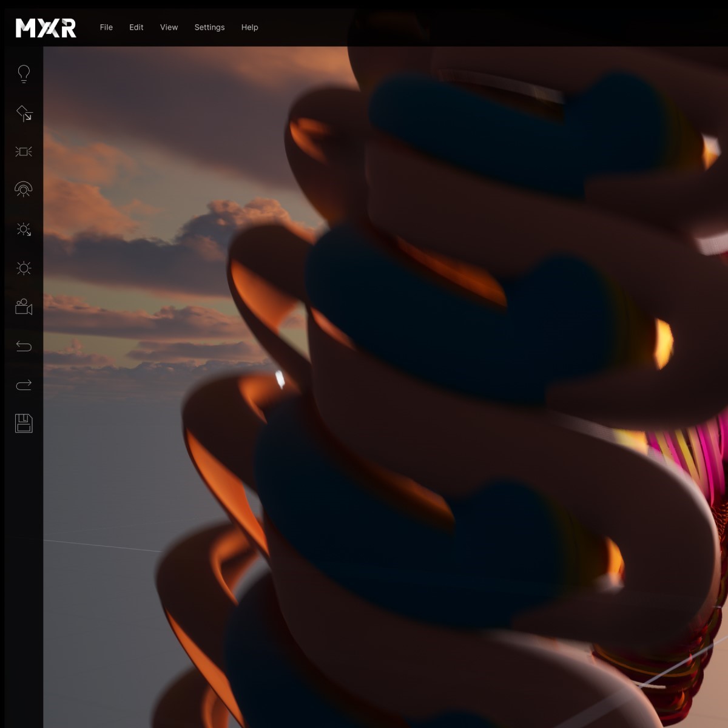Click the sun position tool icon

[23, 229]
